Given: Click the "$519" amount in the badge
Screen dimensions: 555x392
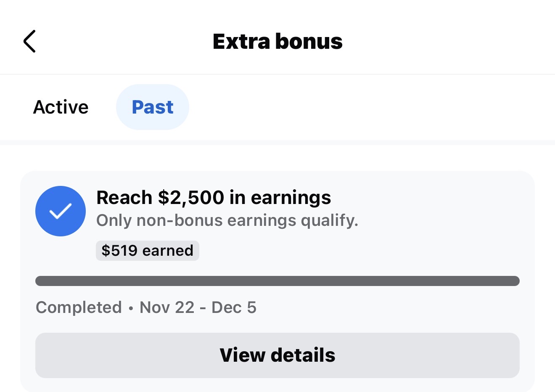Looking at the screenshot, I should coord(119,251).
